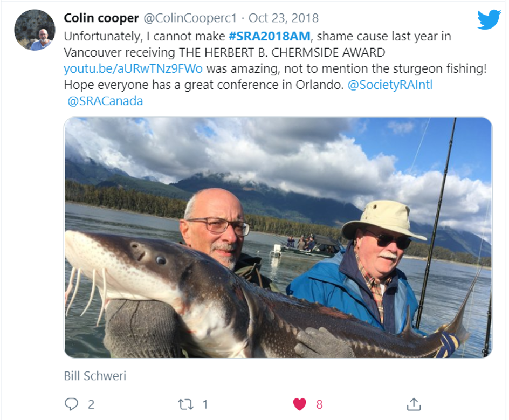Click the reply count 2
509x420 pixels.
point(91,404)
